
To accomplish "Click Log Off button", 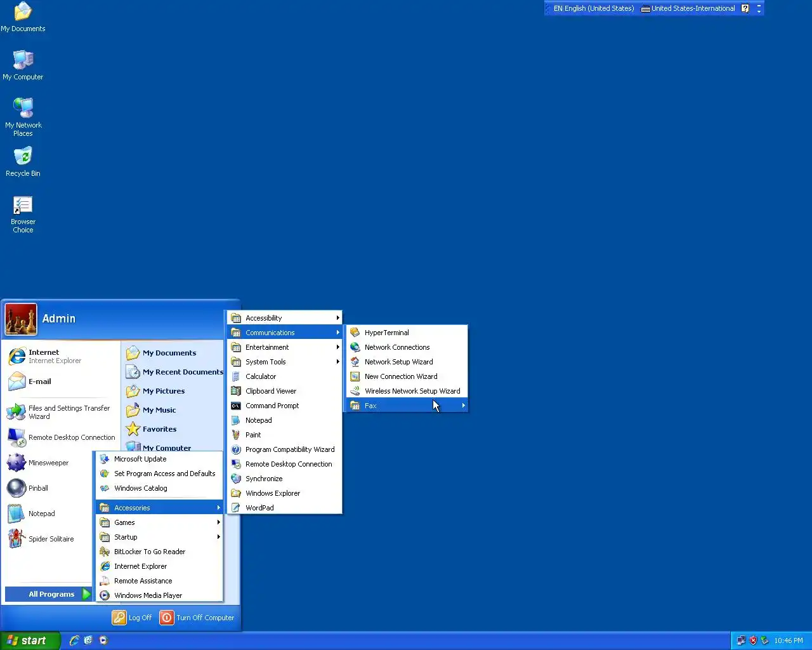I will click(133, 618).
